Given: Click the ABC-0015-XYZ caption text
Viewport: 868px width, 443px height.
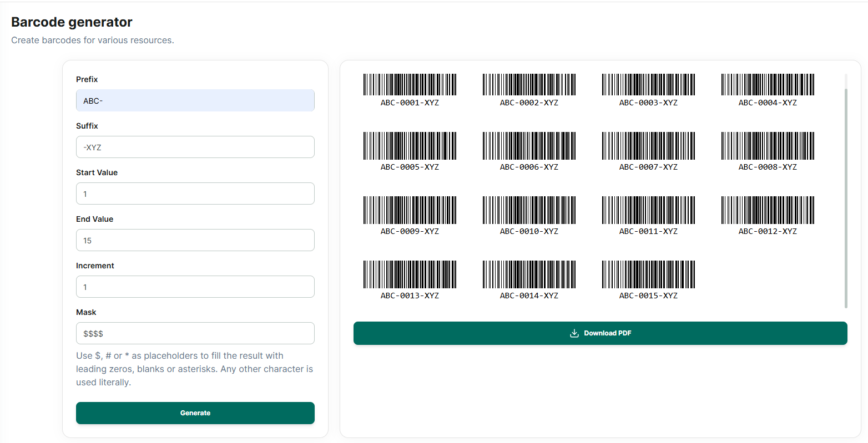Looking at the screenshot, I should point(648,296).
